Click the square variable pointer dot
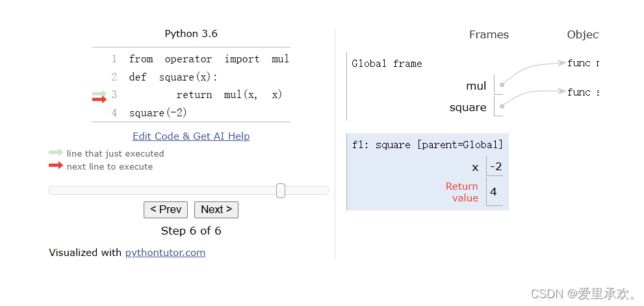This screenshot has height=306, width=644. coord(502,107)
